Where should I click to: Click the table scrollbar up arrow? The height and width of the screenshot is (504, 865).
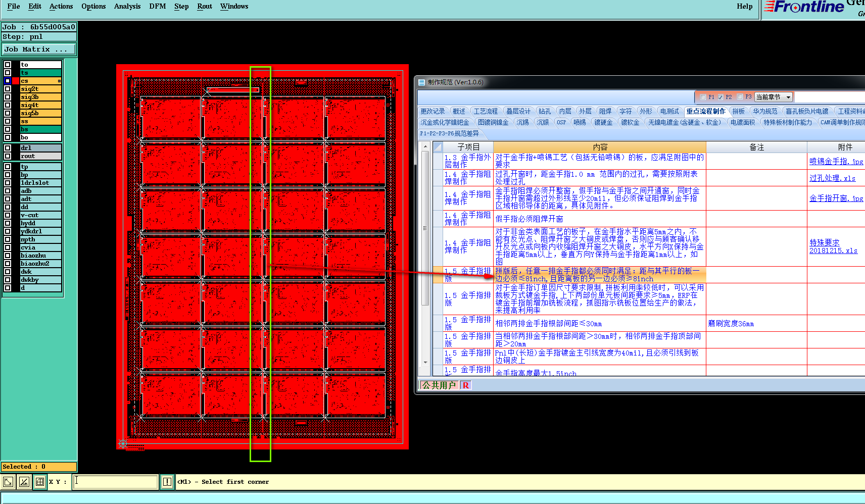[x=425, y=146]
